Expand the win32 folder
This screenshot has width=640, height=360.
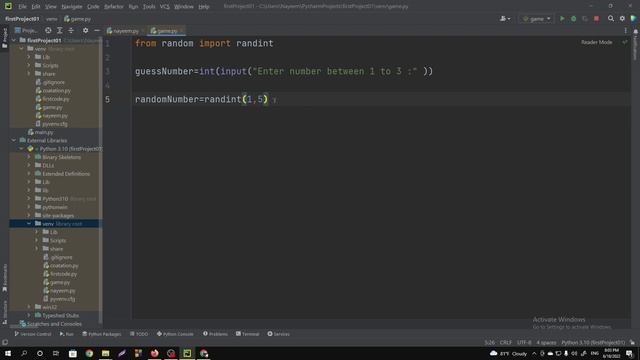(29, 307)
